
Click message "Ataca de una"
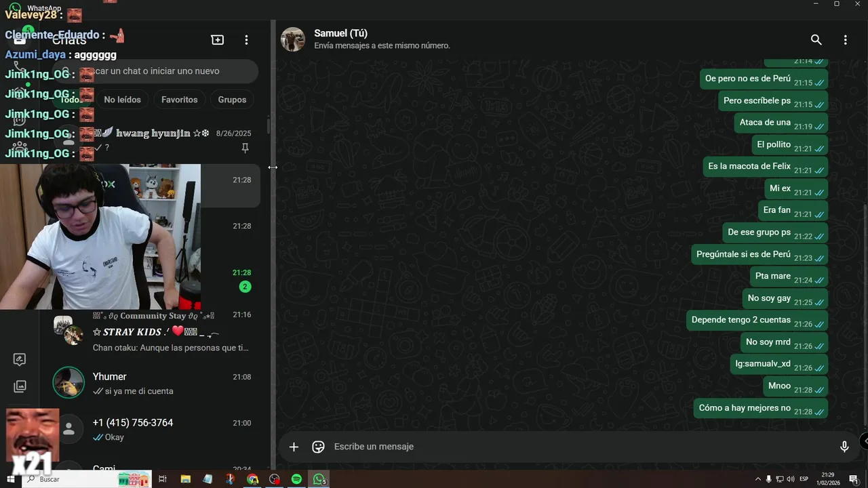tap(781, 123)
